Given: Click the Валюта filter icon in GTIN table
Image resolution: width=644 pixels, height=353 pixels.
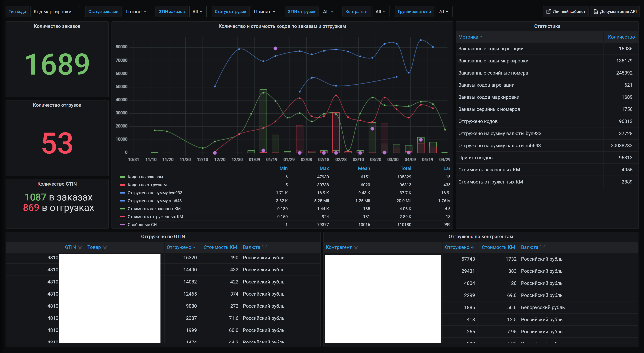Looking at the screenshot, I should click(265, 247).
